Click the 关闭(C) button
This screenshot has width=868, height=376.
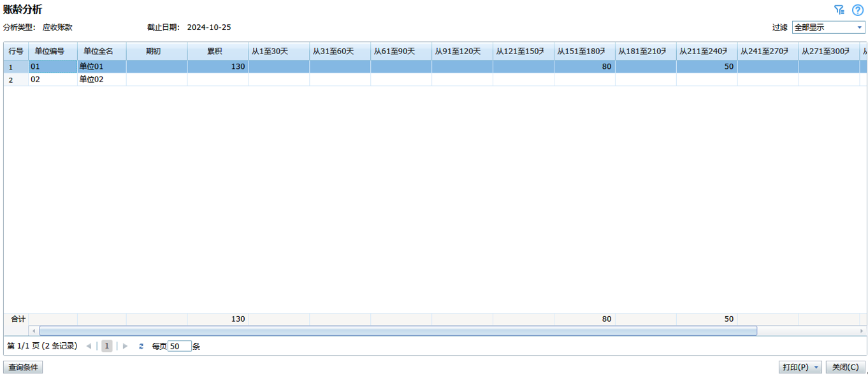pos(845,367)
